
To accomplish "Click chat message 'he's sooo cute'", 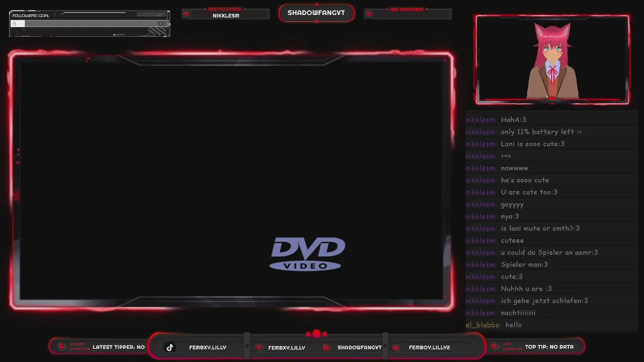I will [525, 180].
